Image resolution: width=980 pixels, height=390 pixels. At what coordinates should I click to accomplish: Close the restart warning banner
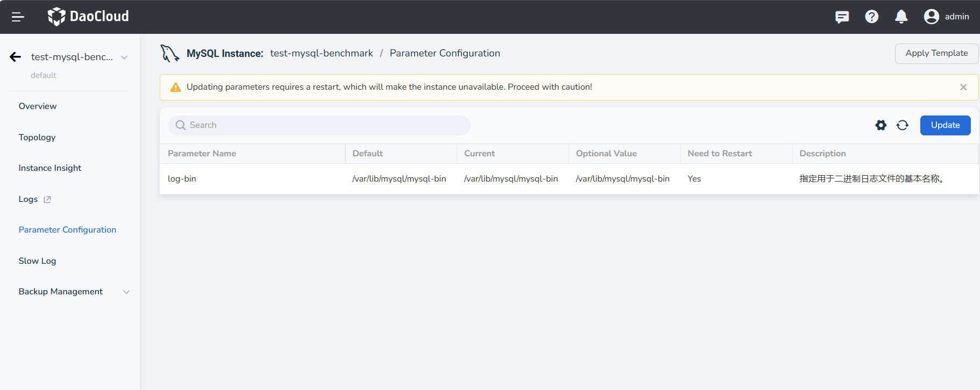[963, 87]
